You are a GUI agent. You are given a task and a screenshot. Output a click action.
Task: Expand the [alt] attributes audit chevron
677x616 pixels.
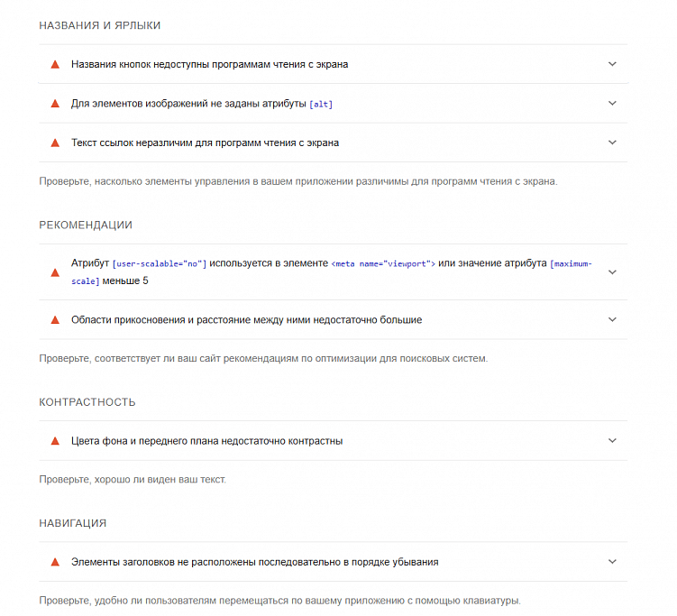coord(612,103)
